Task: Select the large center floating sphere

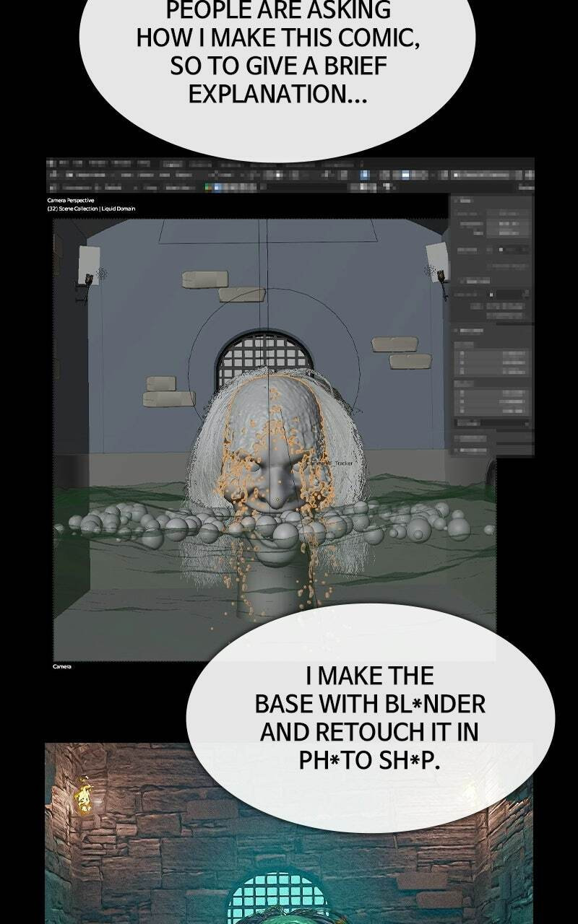Action: coord(285,536)
